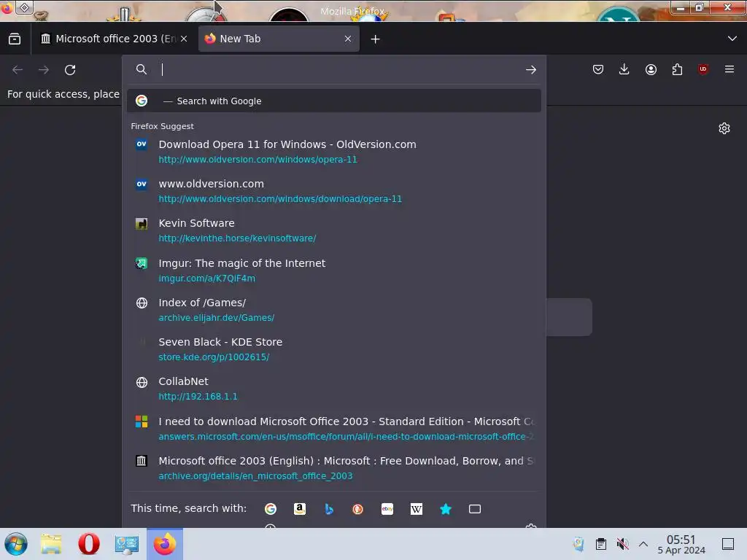Select Search with Google suggestion row
The image size is (747, 560).
334,101
